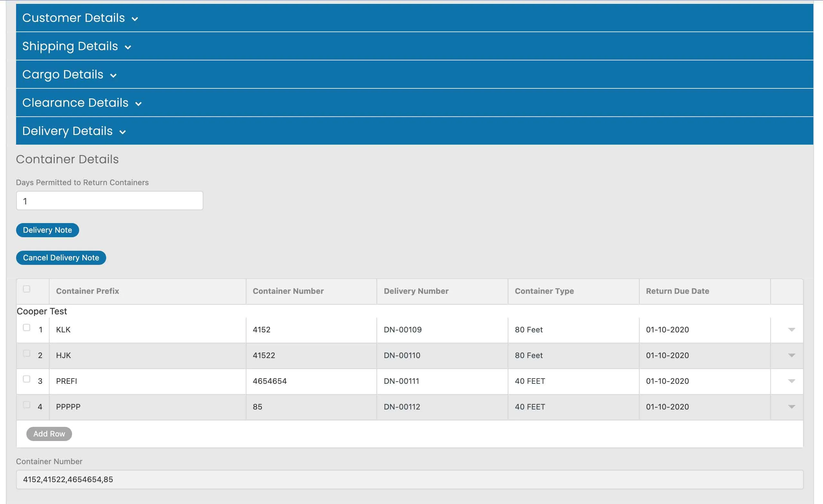Open the row options dropdown for PPPPP row
Viewport: 823px width, 504px height.
[x=791, y=407]
